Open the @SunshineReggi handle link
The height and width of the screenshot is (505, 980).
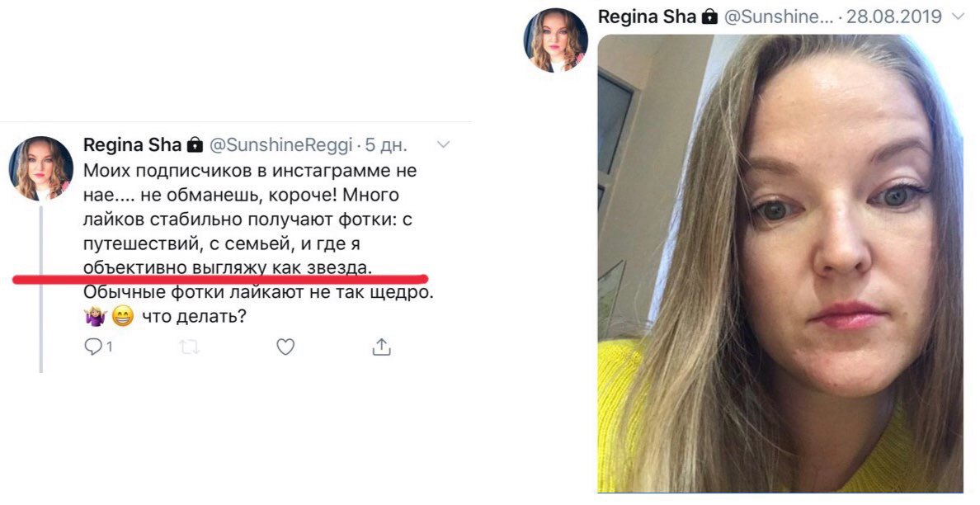280,145
